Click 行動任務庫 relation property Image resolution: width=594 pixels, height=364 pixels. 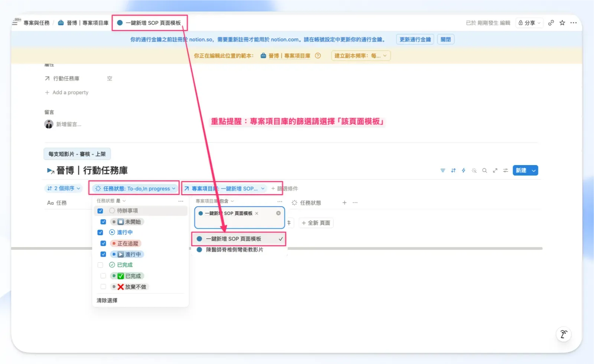click(62, 78)
